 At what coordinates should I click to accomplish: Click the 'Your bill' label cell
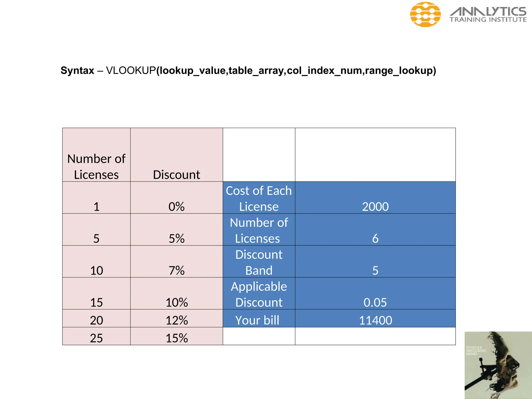pos(259,318)
